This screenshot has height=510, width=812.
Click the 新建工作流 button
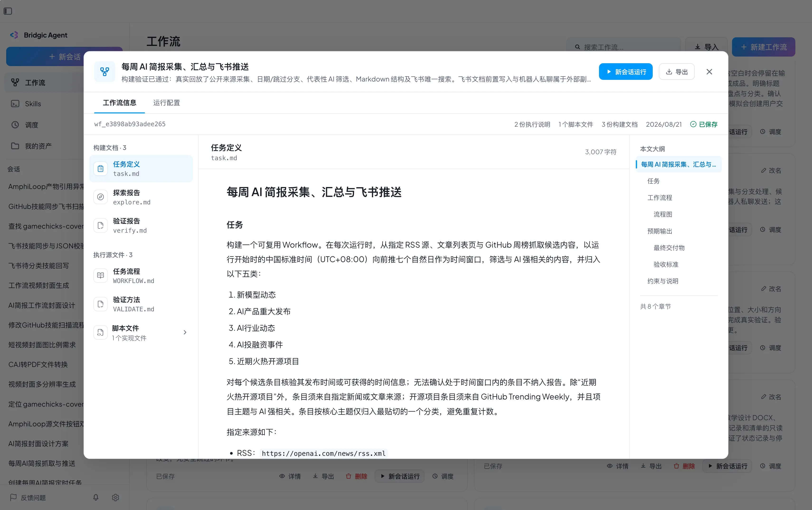pyautogui.click(x=764, y=47)
